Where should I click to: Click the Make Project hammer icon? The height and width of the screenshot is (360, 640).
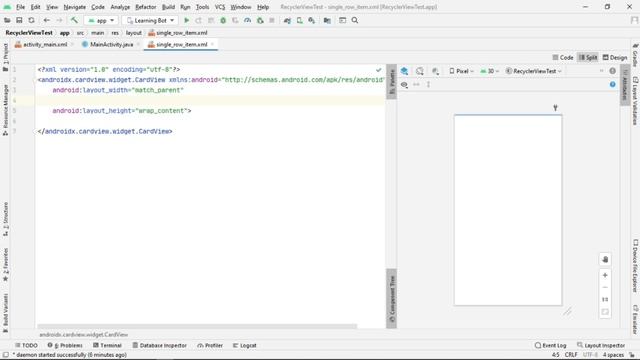click(74, 20)
